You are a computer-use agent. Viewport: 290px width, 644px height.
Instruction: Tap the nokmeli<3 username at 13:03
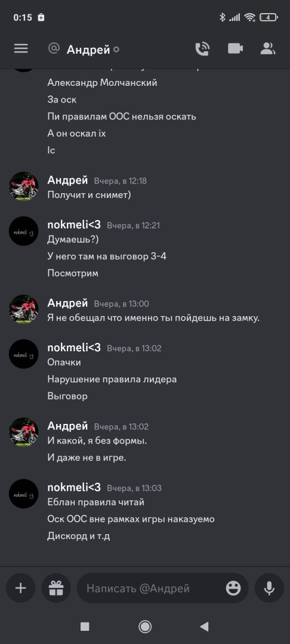coord(74,487)
